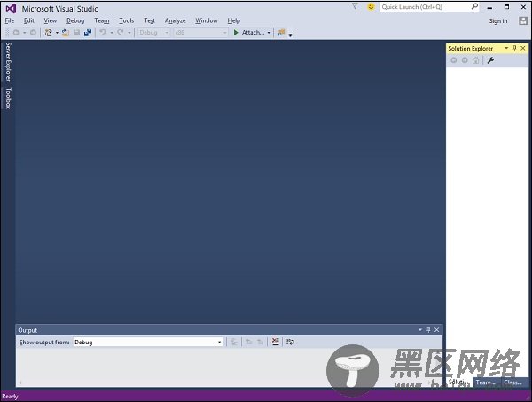Click the New Project toolbar icon
This screenshot has width=532, height=402.
click(49, 33)
